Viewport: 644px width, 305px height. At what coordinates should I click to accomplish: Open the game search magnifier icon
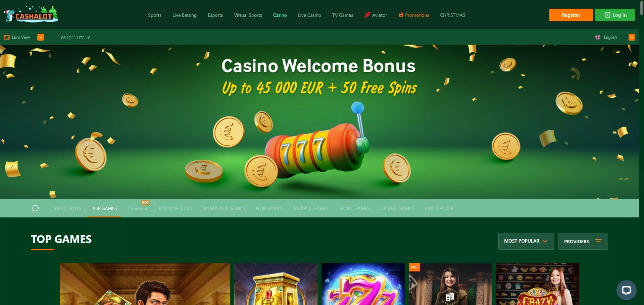35,208
